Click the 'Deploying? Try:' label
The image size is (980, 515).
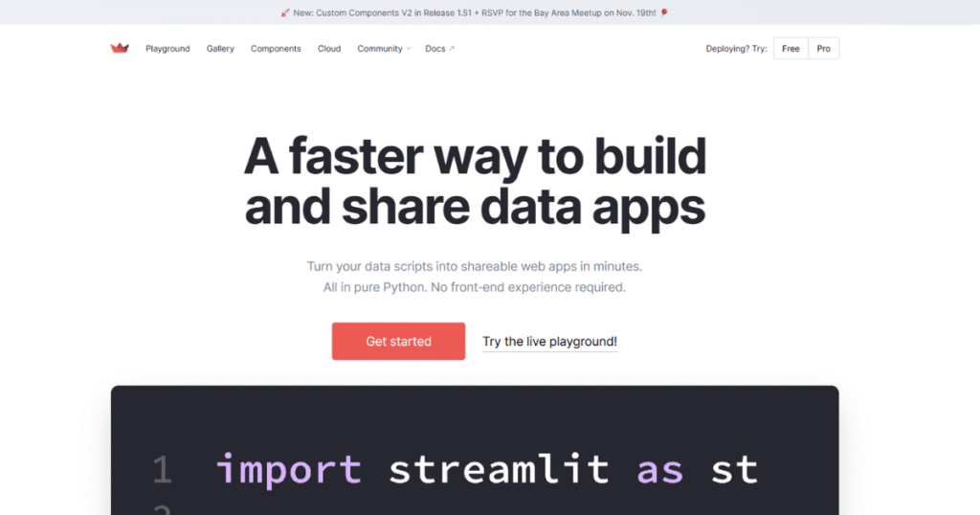pos(736,49)
